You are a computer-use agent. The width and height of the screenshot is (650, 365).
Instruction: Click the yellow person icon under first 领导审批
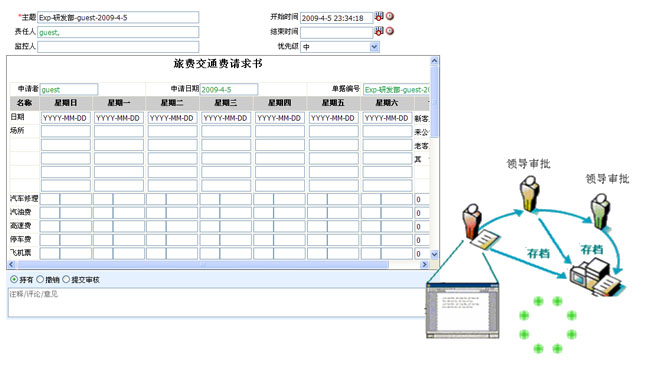click(529, 193)
